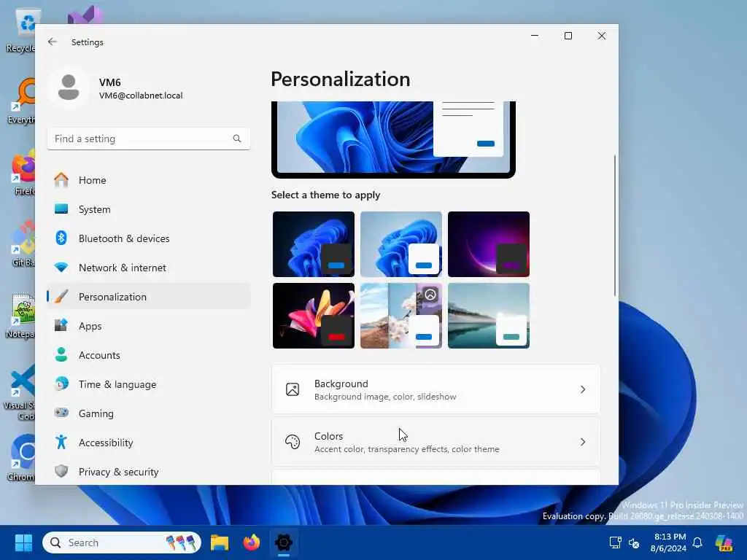This screenshot has width=747, height=560.
Task: Click the VM6 user avatar icon
Action: 69,88
